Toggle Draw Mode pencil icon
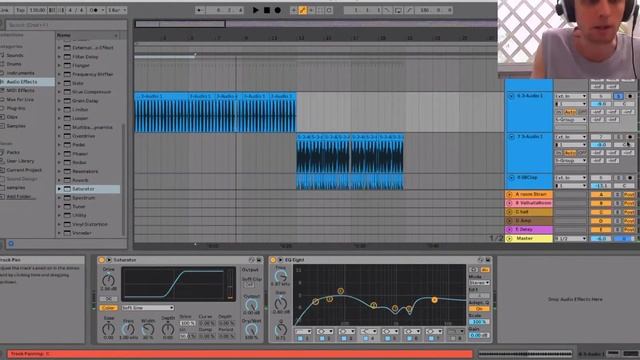Image resolution: width=640 pixels, height=360 pixels. tap(302, 10)
